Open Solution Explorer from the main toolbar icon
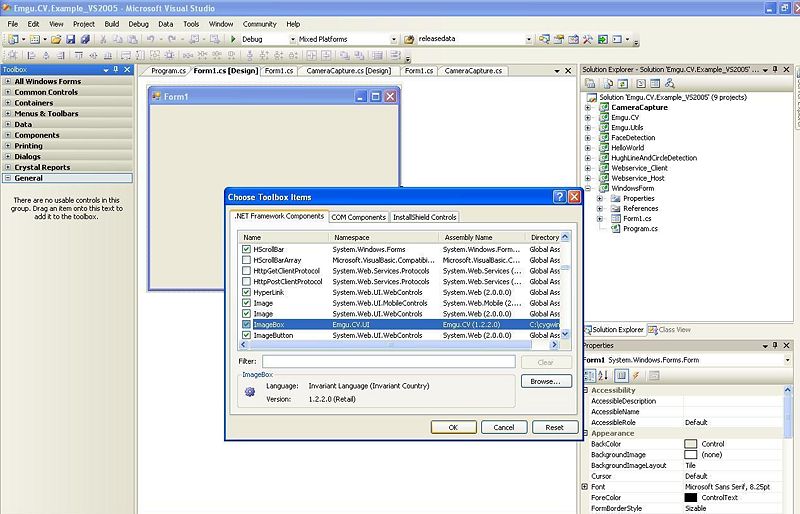Image resolution: width=800 pixels, height=514 pixels. 544,39
